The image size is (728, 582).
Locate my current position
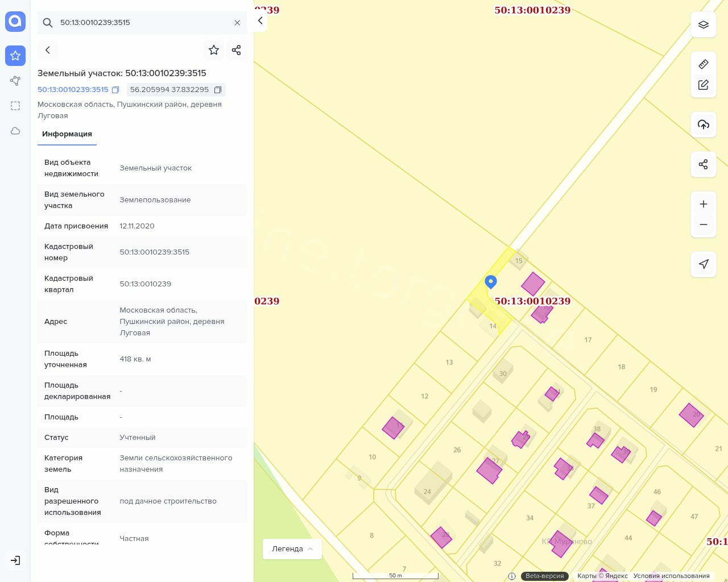point(704,264)
